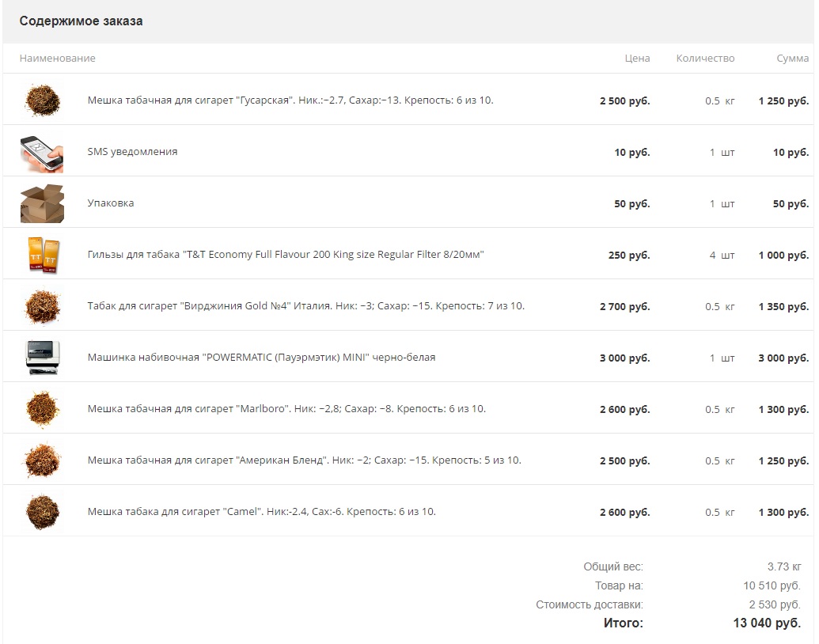Open the Мешка табака "Camel" product name

click(x=261, y=512)
